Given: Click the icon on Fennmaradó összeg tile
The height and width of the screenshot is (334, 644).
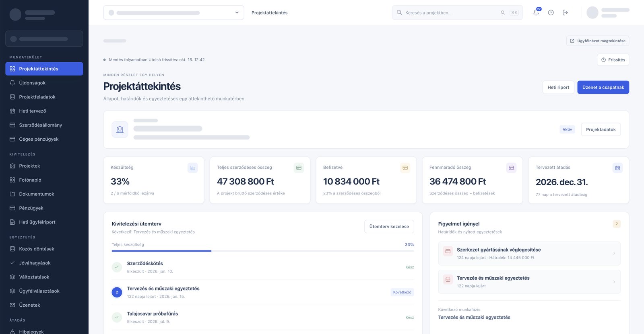Looking at the screenshot, I should pyautogui.click(x=512, y=168).
